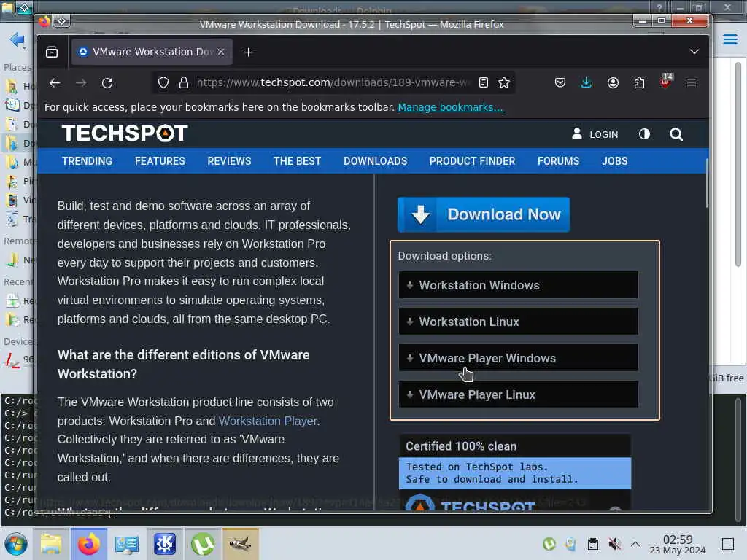Click the site padlock icon
The width and height of the screenshot is (747, 560).
[184, 83]
